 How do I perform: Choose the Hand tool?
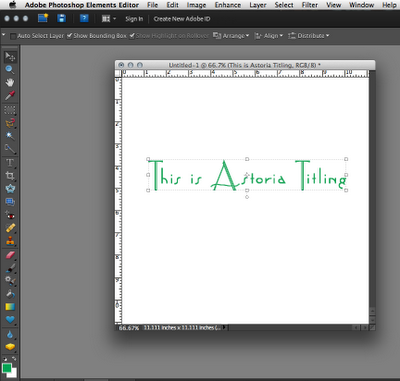coord(10,82)
